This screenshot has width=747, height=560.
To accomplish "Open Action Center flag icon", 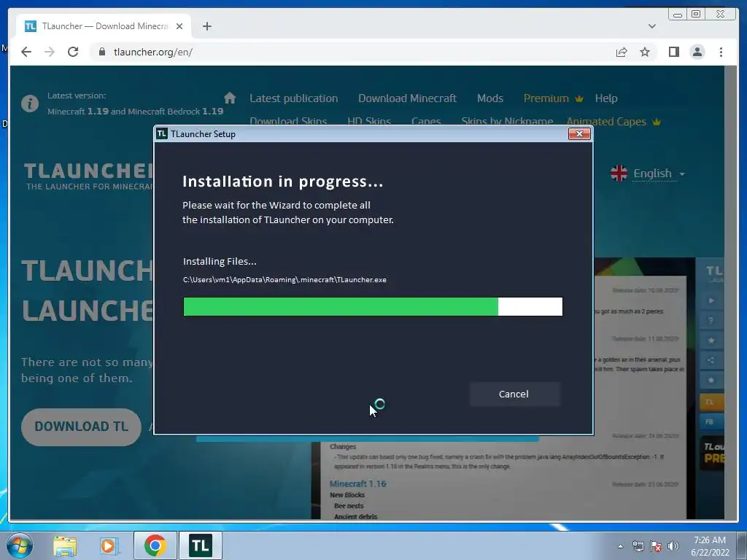I will [656, 546].
